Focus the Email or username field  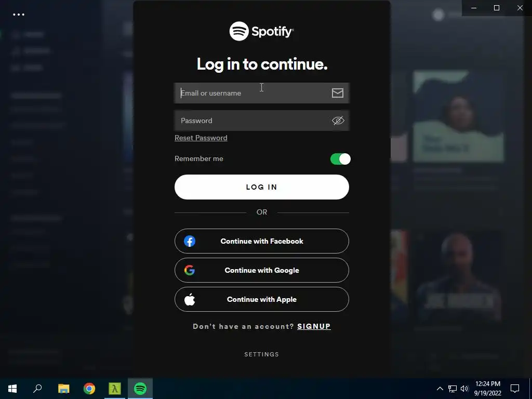262,93
